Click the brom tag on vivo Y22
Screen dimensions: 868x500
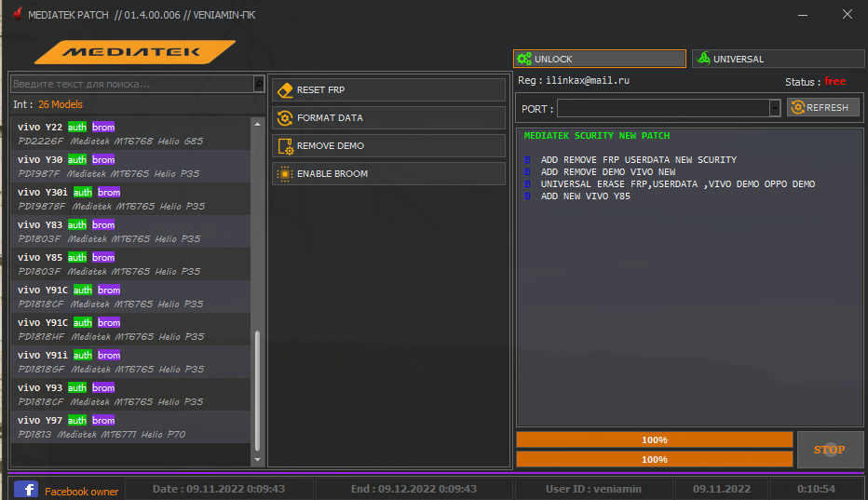click(103, 127)
